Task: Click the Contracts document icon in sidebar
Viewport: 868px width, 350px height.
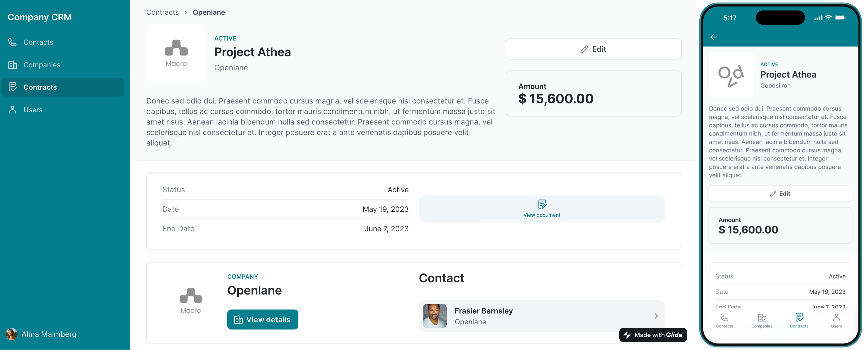Action: tap(12, 87)
